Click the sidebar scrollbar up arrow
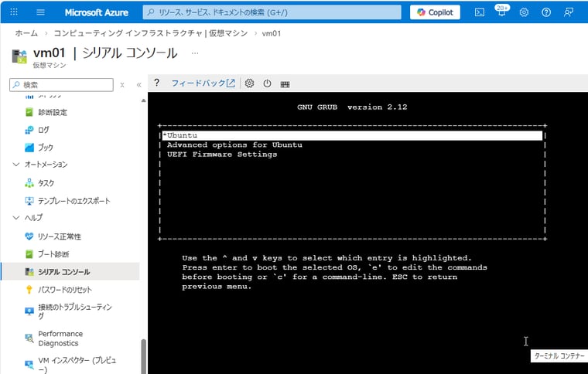This screenshot has width=588, height=374. coord(143,100)
